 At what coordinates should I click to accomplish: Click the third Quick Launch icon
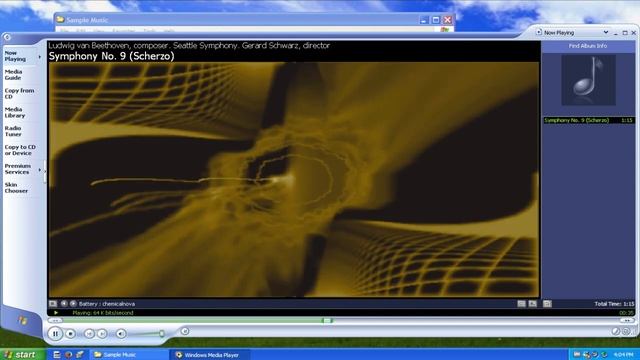coord(80,355)
